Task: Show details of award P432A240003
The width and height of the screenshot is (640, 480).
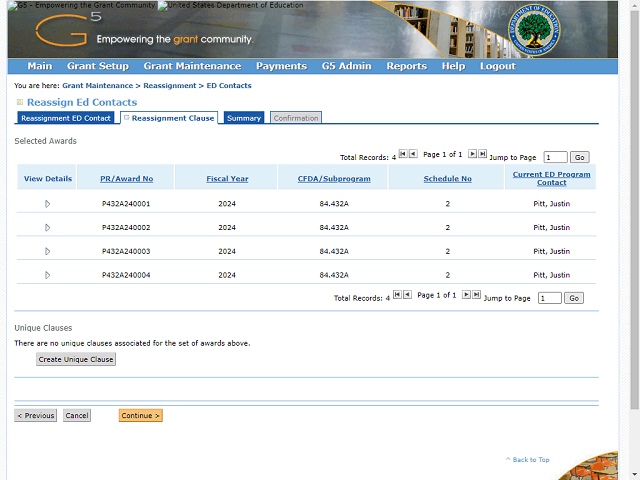Action: tap(47, 252)
